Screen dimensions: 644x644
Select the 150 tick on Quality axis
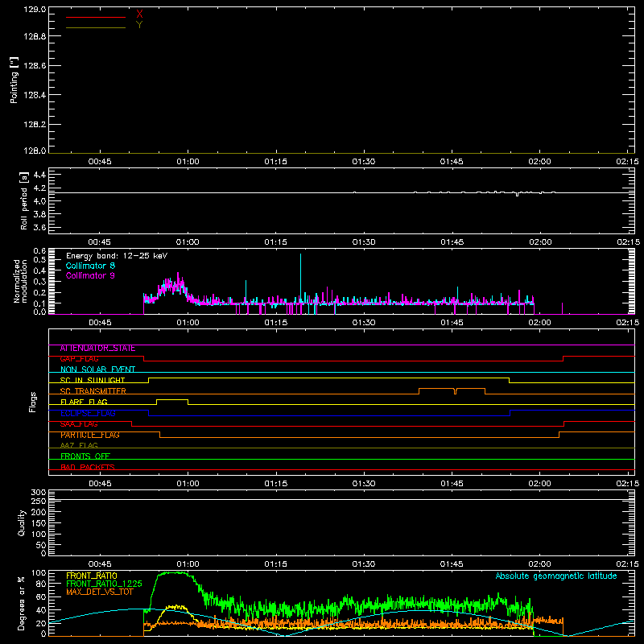coord(38,523)
